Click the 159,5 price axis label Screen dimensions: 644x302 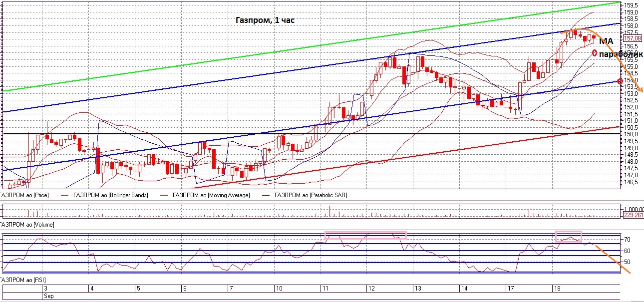(631, 5)
